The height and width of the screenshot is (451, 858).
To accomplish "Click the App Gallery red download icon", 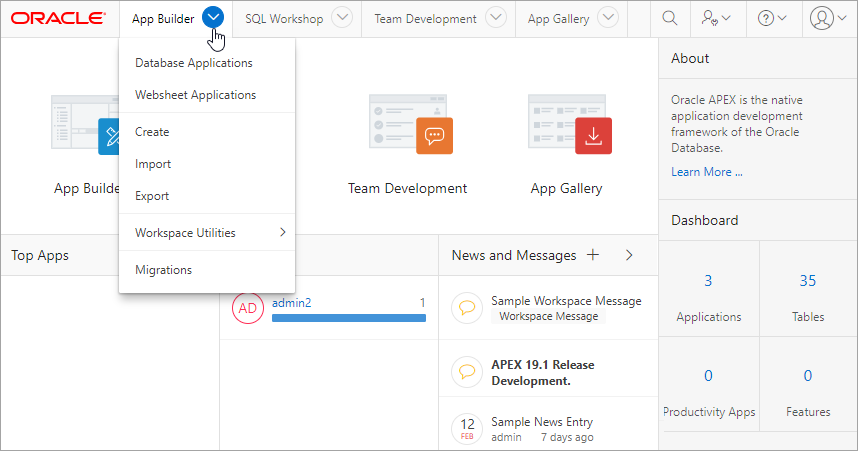I will coord(593,135).
